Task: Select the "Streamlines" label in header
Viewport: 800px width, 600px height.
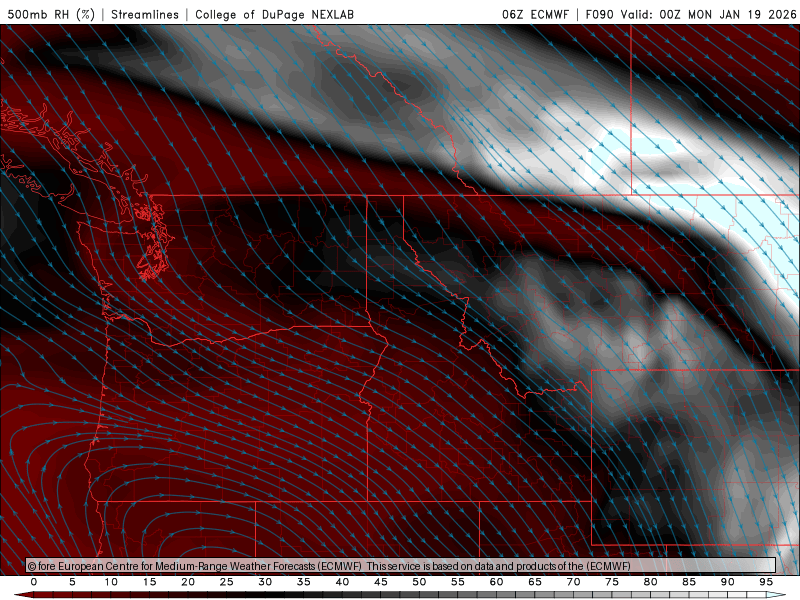Action: (x=145, y=14)
